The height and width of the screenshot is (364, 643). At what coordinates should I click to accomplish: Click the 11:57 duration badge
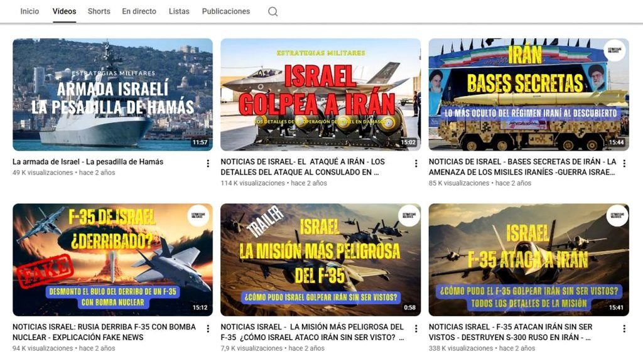tap(200, 142)
